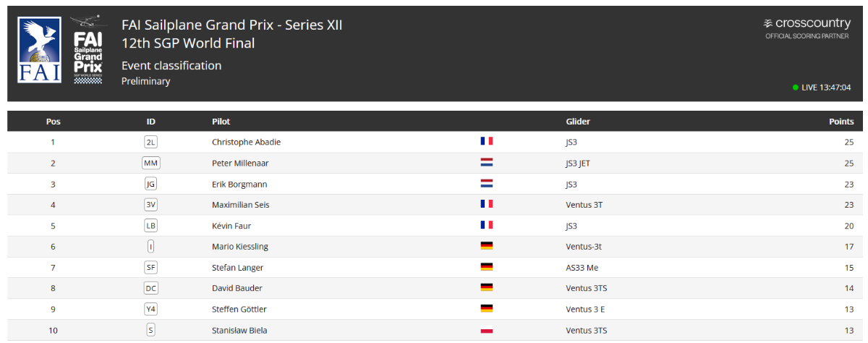Sort by the Glider column header
The image size is (868, 343).
pos(578,122)
